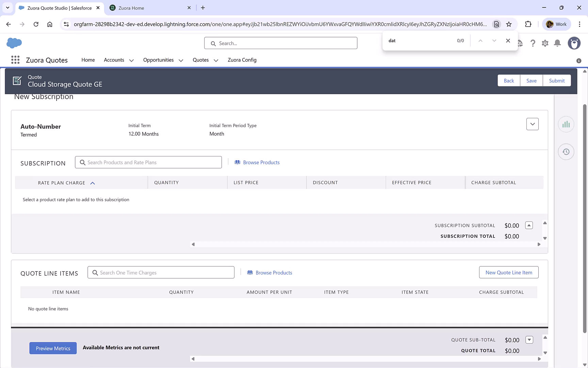Image resolution: width=588 pixels, height=368 pixels.
Task: Bookmark this page with the star icon
Action: (x=509, y=24)
